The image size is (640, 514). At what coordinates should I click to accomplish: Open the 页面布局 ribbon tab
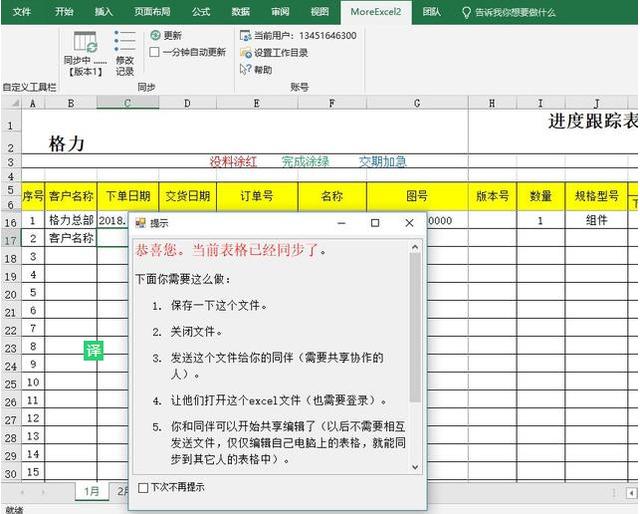152,12
